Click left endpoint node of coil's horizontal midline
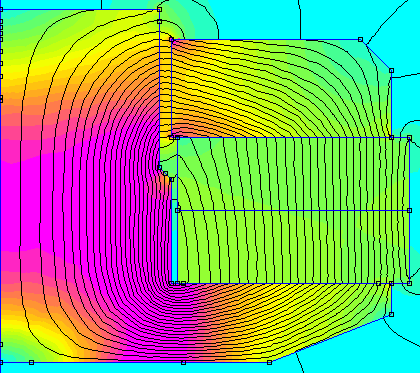The height and width of the screenshot is (373, 420). pyautogui.click(x=178, y=210)
